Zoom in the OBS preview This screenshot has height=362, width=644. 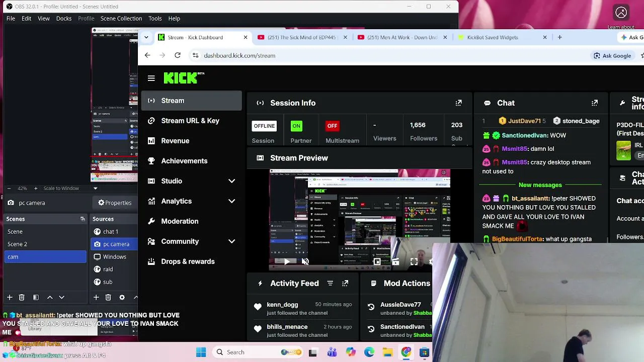pos(35,189)
